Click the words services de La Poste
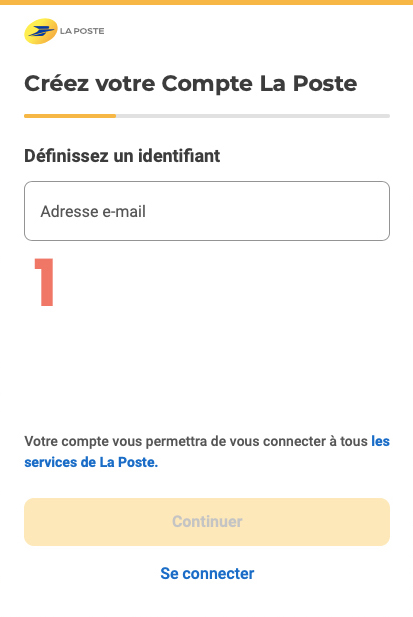413x617 pixels. point(91,462)
